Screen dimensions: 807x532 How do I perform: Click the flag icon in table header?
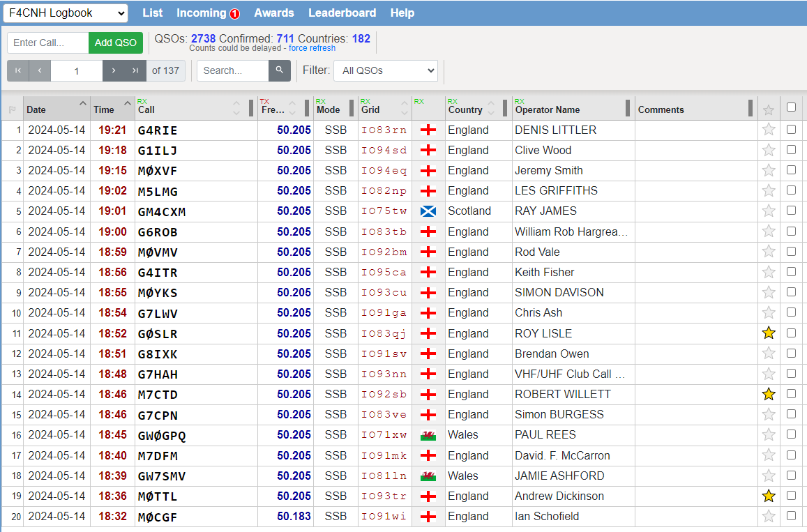click(13, 109)
